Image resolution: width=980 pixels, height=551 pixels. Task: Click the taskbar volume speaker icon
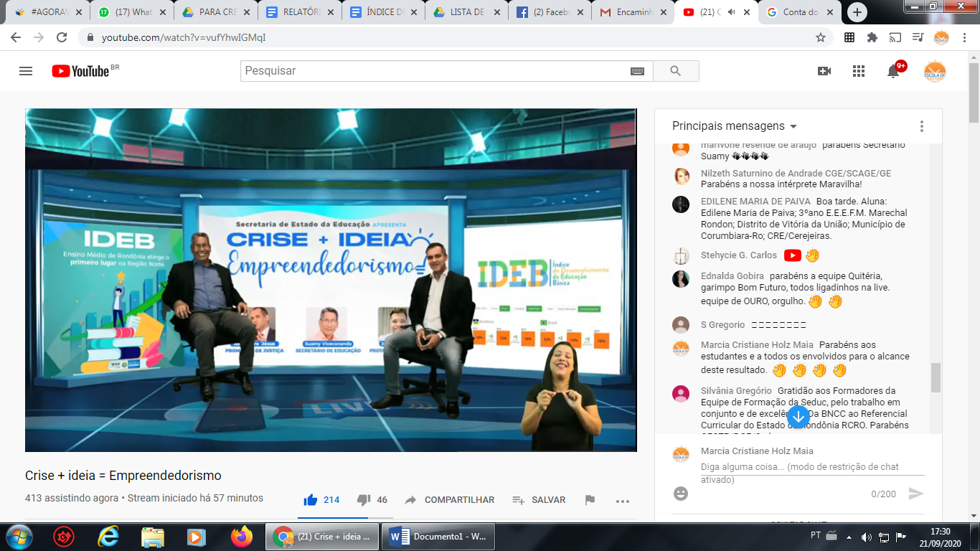coord(866,537)
